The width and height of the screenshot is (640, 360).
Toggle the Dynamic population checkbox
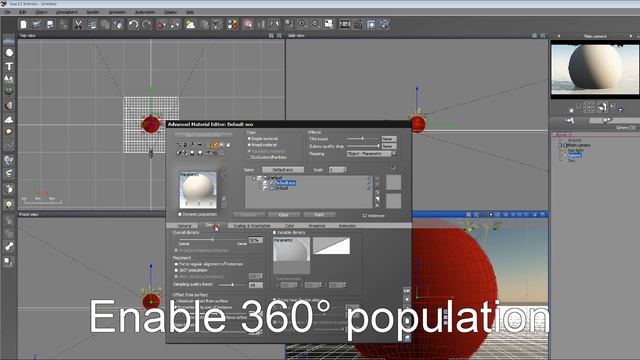point(180,214)
